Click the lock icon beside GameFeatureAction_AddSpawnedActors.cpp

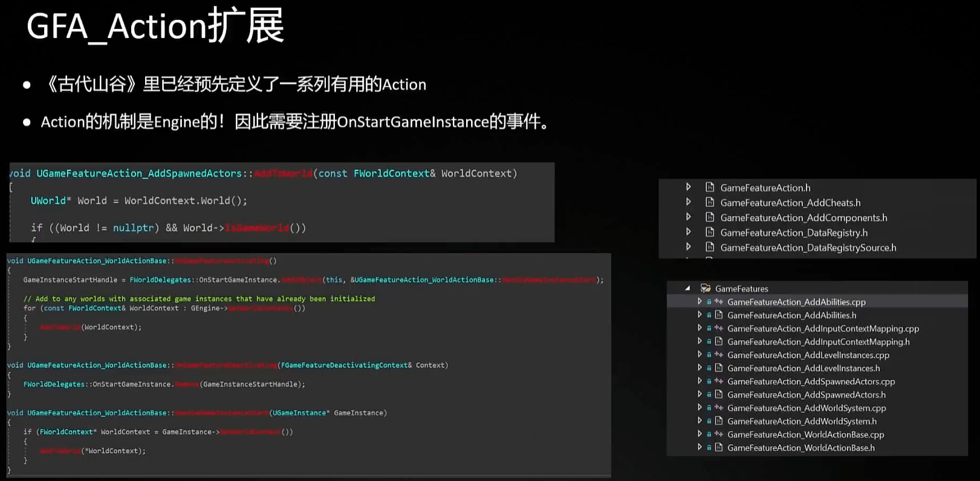coord(709,382)
